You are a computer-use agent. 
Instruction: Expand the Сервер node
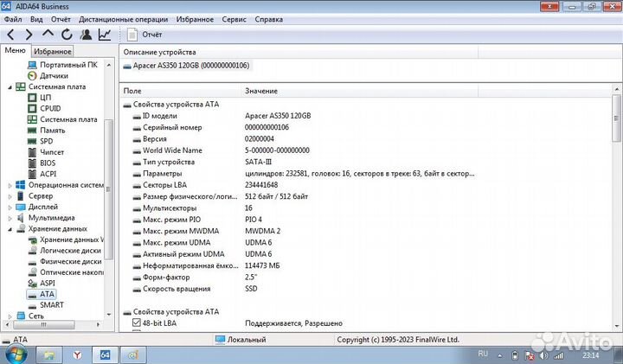(x=10, y=196)
